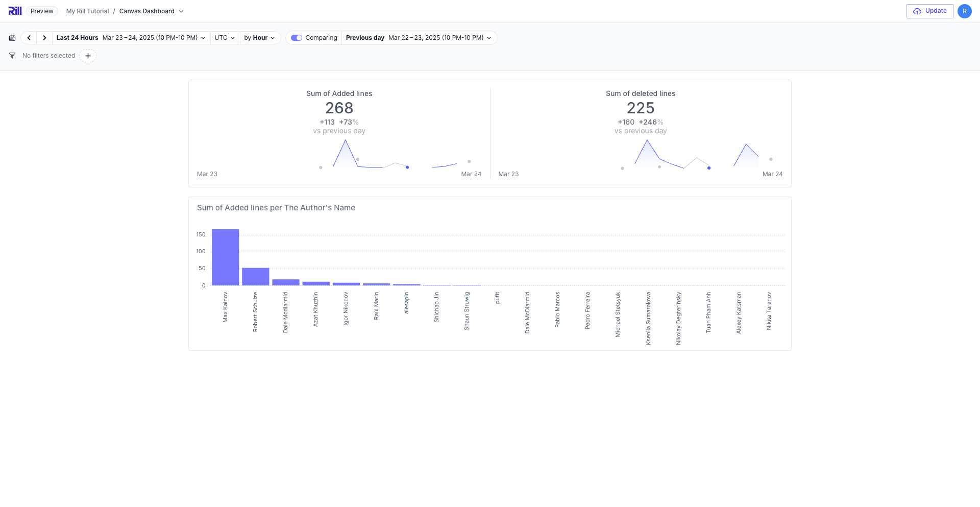Click the Rill logo
Viewport: 980px width, 507px height.
click(x=15, y=11)
